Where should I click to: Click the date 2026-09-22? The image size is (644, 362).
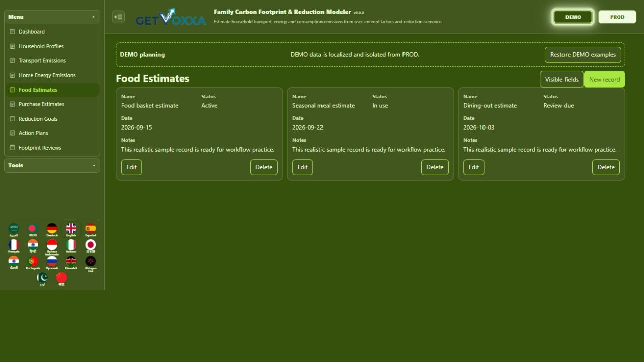click(307, 128)
